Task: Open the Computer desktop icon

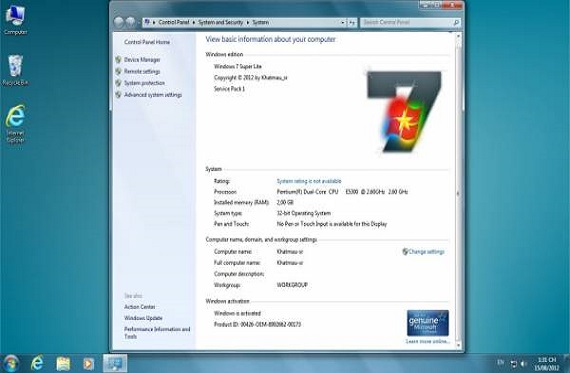Action: (15, 20)
